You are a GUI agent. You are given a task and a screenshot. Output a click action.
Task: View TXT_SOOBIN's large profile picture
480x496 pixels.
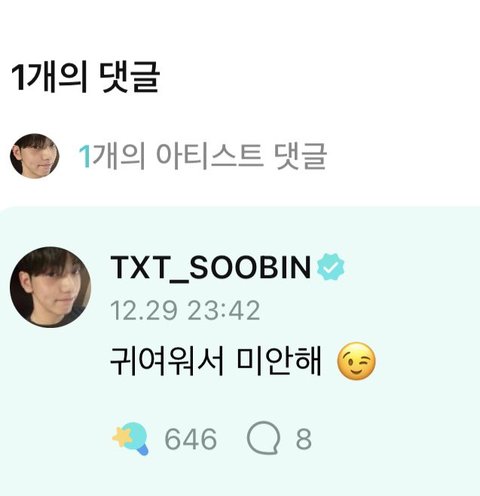coord(50,287)
